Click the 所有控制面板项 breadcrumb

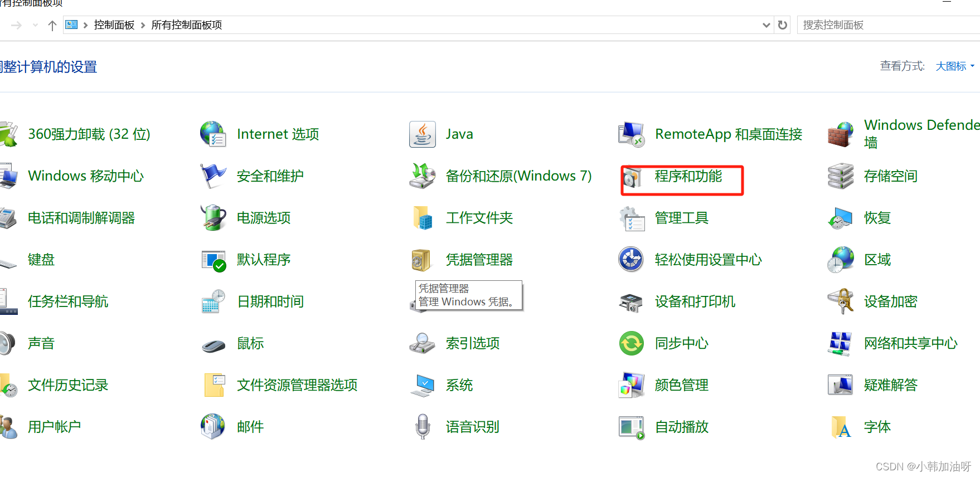pos(187,25)
